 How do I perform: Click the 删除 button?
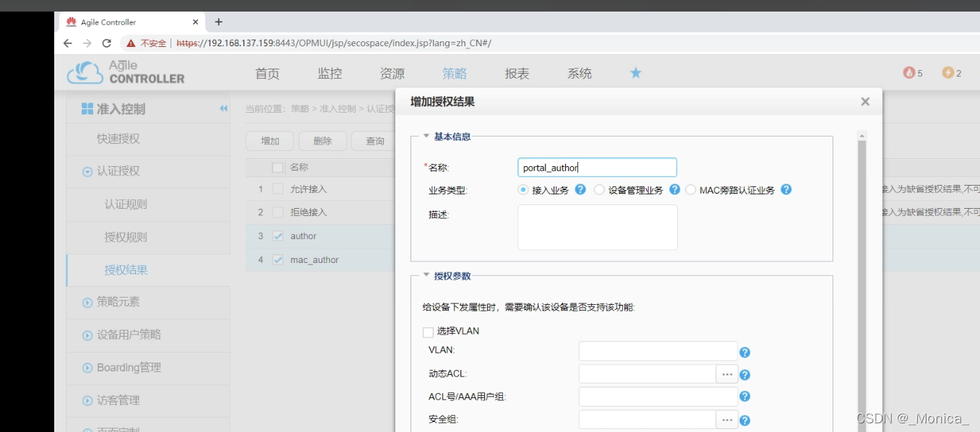322,141
